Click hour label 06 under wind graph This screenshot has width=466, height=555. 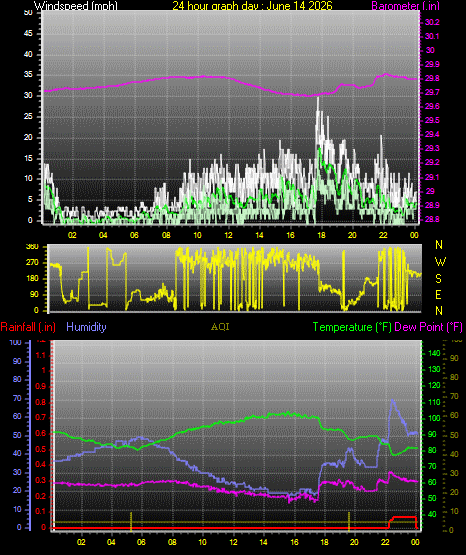134,235
